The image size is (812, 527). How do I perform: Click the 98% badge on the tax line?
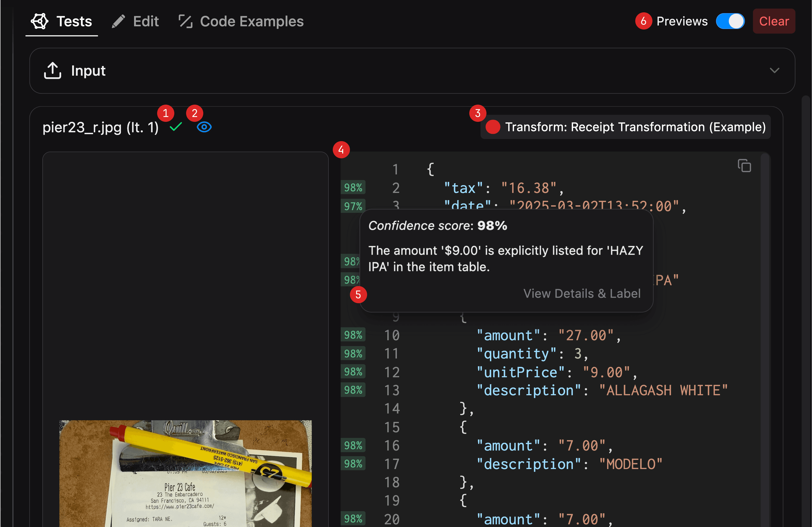click(353, 187)
